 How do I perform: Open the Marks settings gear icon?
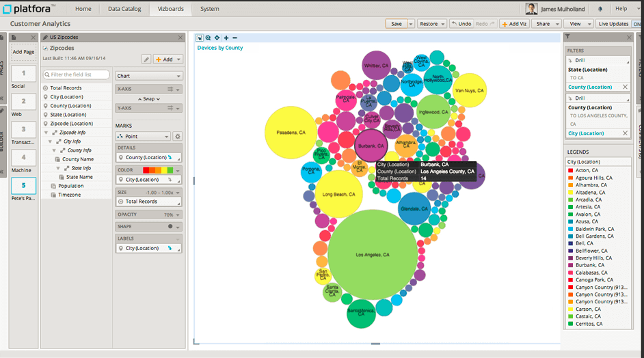coord(178,137)
